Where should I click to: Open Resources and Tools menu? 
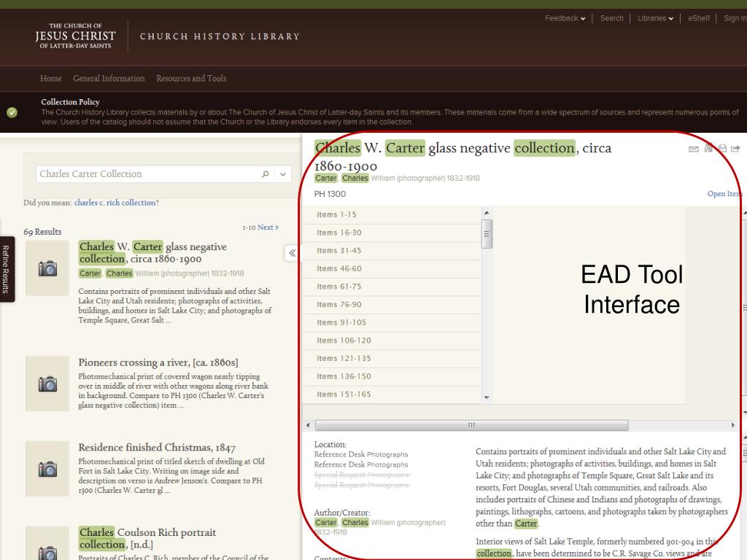click(191, 79)
